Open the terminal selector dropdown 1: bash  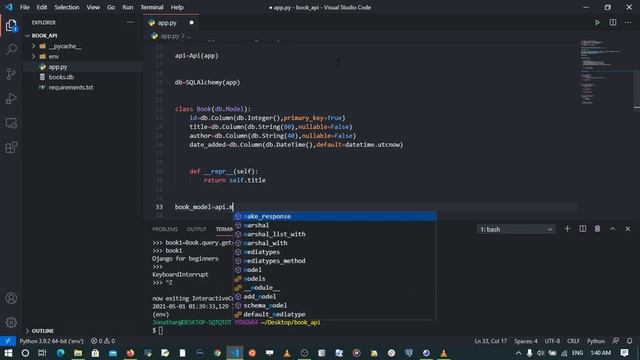point(516,229)
